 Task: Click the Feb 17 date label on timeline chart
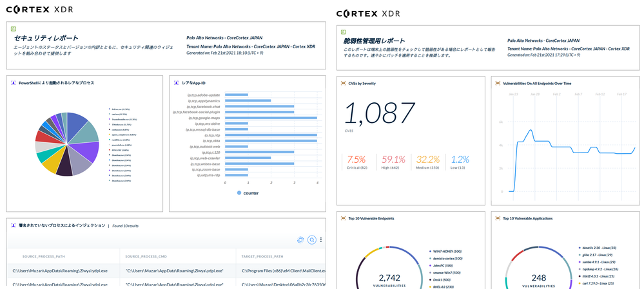[622, 94]
